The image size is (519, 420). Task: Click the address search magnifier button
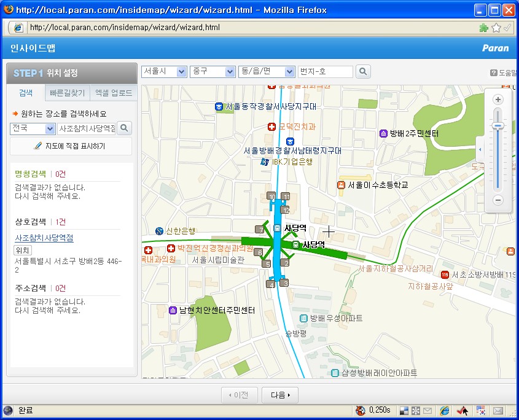(x=363, y=71)
